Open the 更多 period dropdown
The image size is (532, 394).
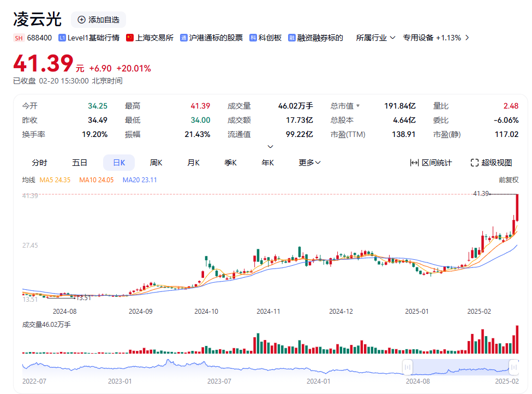click(309, 163)
